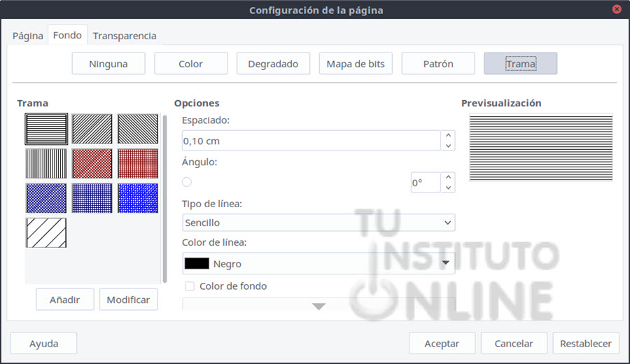The height and width of the screenshot is (364, 630).
Task: Decrease the Espaciado value with down arrow
Action: 448,146
